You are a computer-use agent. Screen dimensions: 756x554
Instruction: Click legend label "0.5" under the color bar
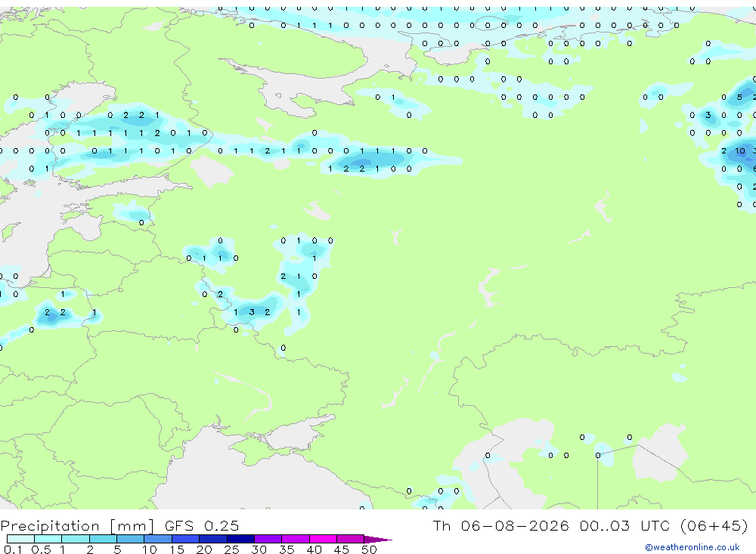click(41, 549)
